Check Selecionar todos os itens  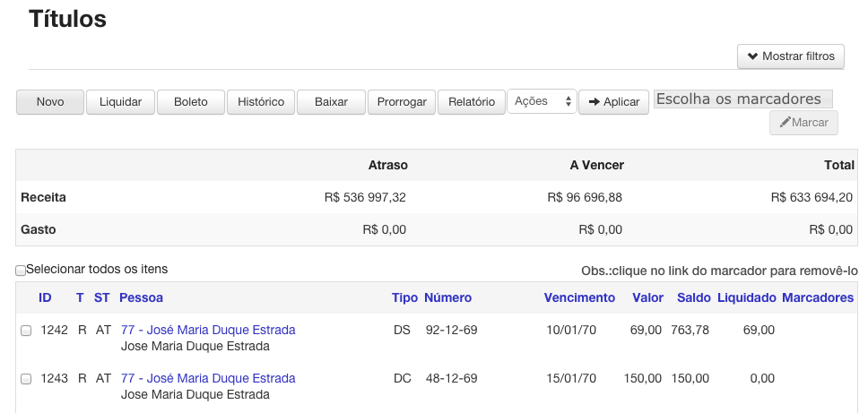pyautogui.click(x=21, y=271)
